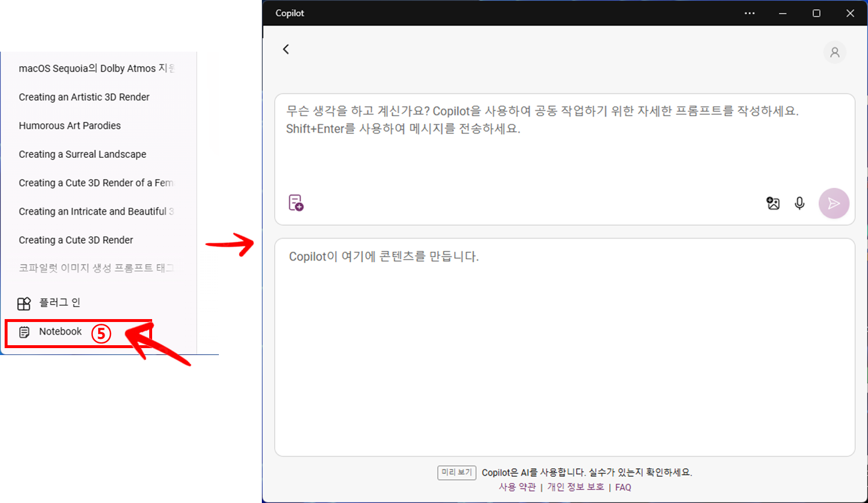Viewport: 868px width, 503px height.
Task: Open chat 'macOS Sequoia의 Dolby Atmos'
Action: [x=96, y=68]
